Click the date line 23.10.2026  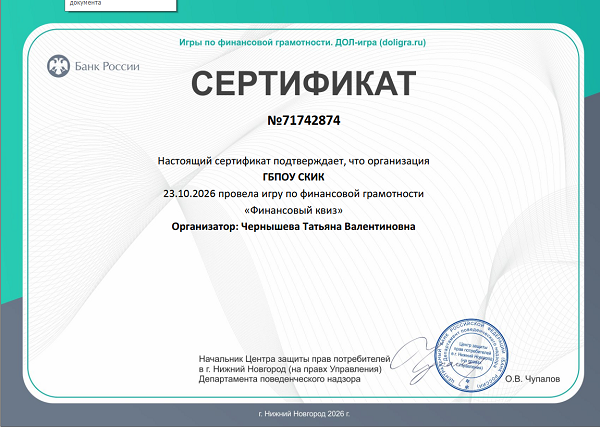(x=293, y=194)
